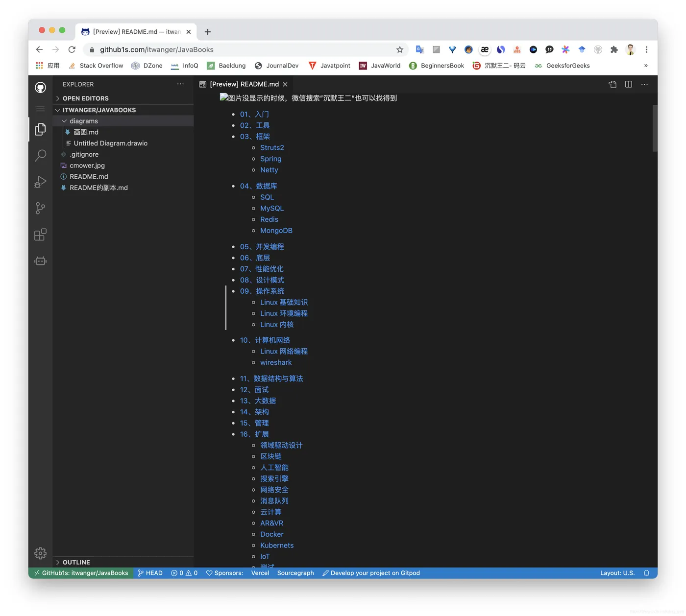Open the Extensions view icon

click(41, 235)
